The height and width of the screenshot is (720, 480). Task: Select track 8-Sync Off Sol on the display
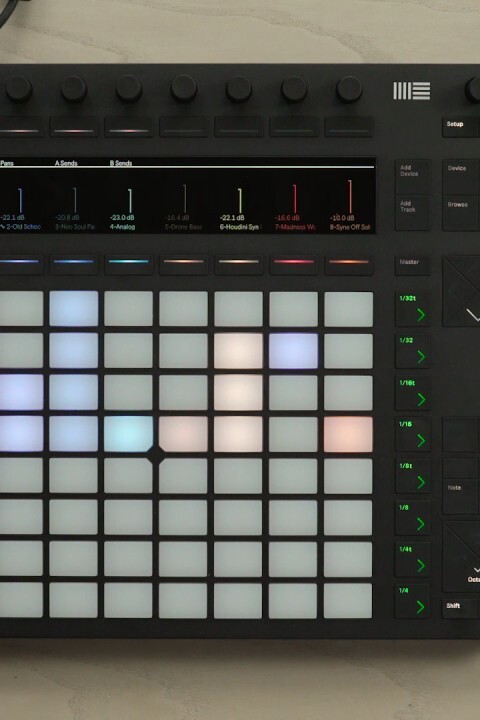(x=350, y=227)
